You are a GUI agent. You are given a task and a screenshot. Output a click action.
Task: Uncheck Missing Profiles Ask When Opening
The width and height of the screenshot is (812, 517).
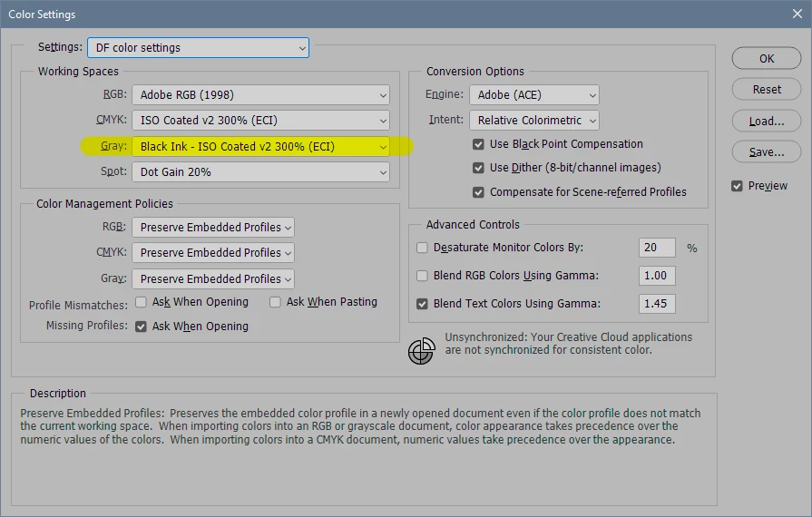click(x=141, y=327)
